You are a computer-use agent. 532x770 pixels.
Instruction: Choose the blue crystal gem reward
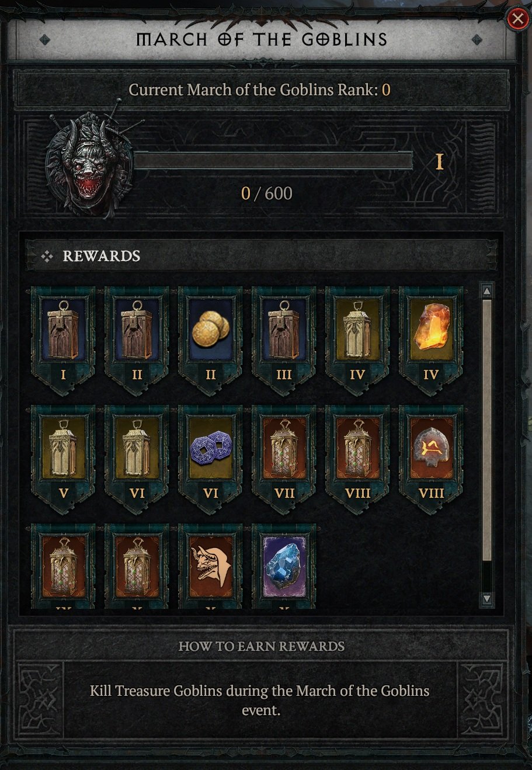tap(284, 567)
